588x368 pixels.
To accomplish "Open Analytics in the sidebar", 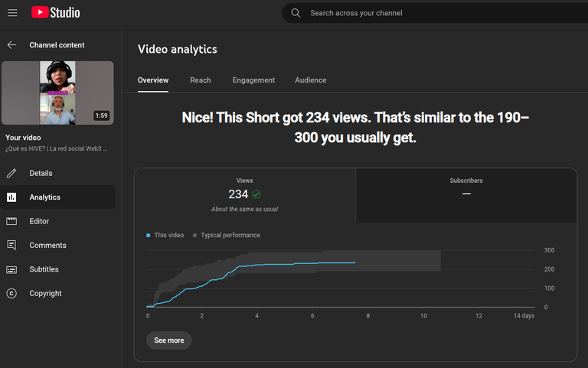I will tap(57, 197).
